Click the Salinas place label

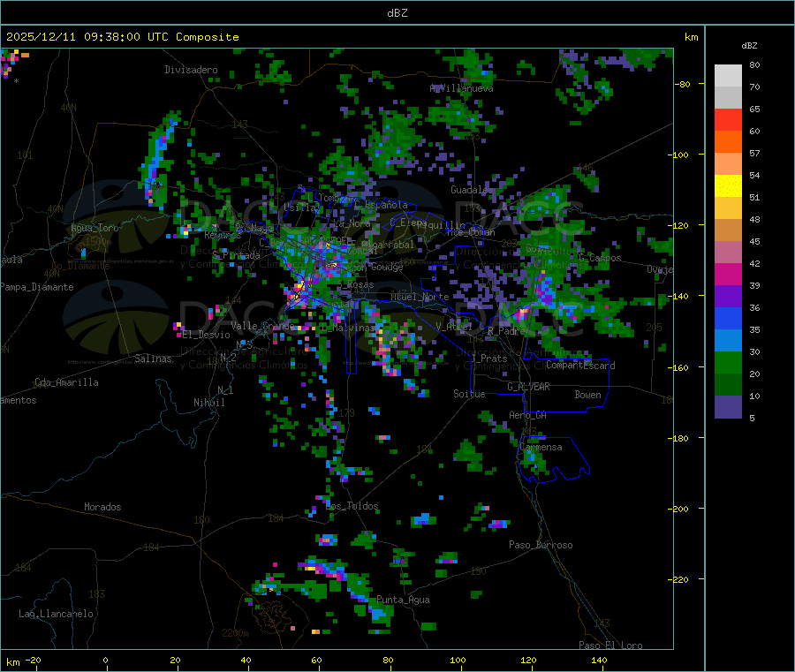[x=153, y=359]
